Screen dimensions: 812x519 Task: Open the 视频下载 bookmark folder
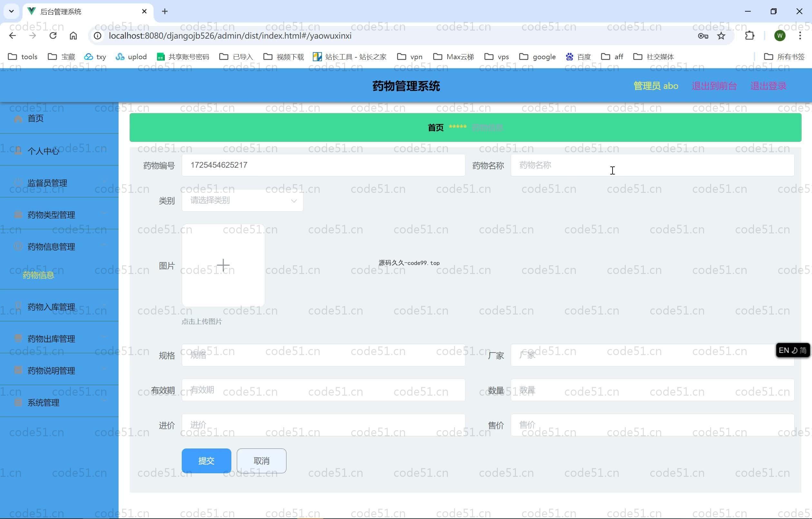283,57
